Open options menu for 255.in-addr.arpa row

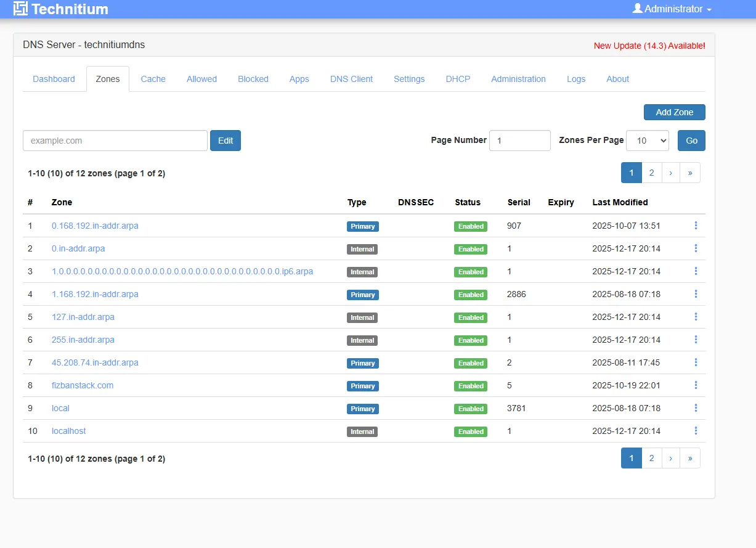click(696, 340)
